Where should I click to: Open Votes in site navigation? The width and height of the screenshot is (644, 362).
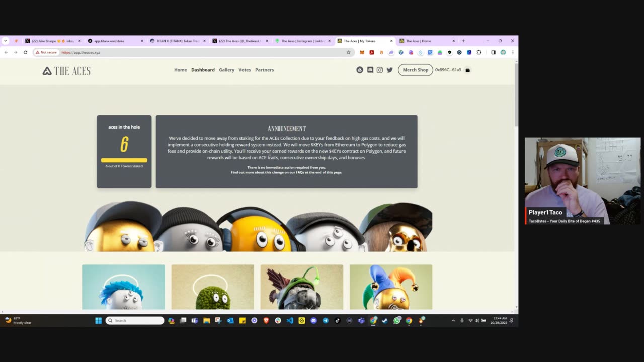coord(245,70)
